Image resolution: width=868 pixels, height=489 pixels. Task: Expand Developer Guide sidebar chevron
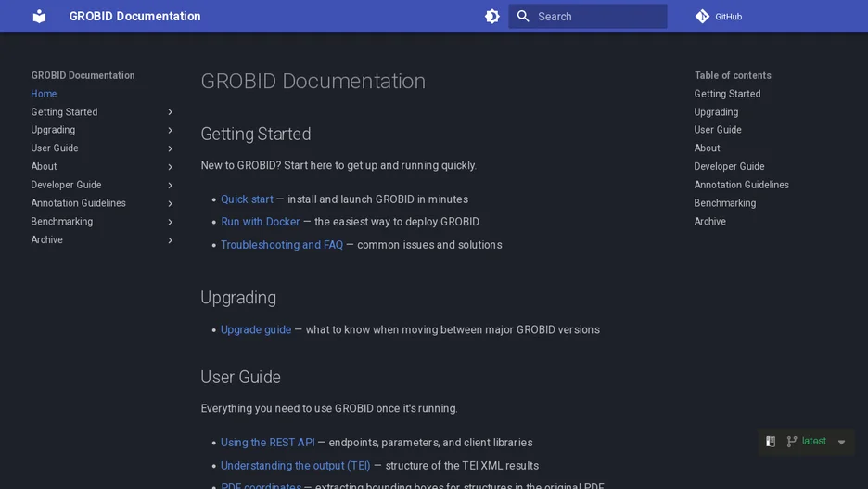click(x=170, y=185)
